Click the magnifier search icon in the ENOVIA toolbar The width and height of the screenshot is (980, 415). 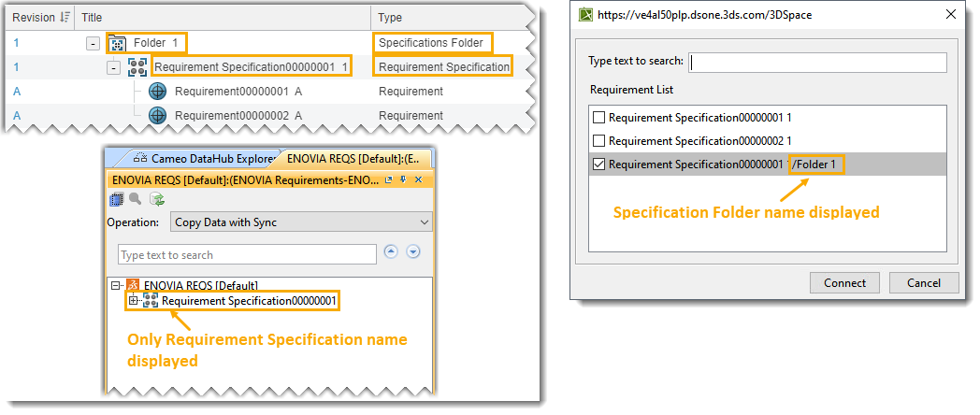point(135,199)
